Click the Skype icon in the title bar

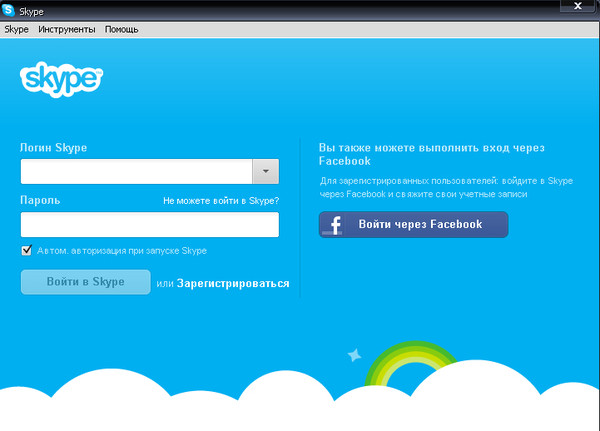[8, 10]
